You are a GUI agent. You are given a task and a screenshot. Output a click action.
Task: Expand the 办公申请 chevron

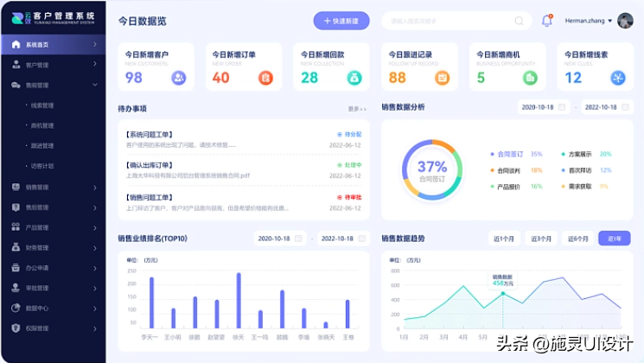coord(95,268)
